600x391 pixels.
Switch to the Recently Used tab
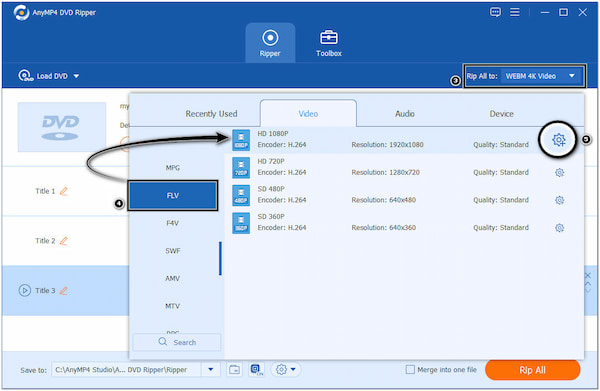click(211, 114)
